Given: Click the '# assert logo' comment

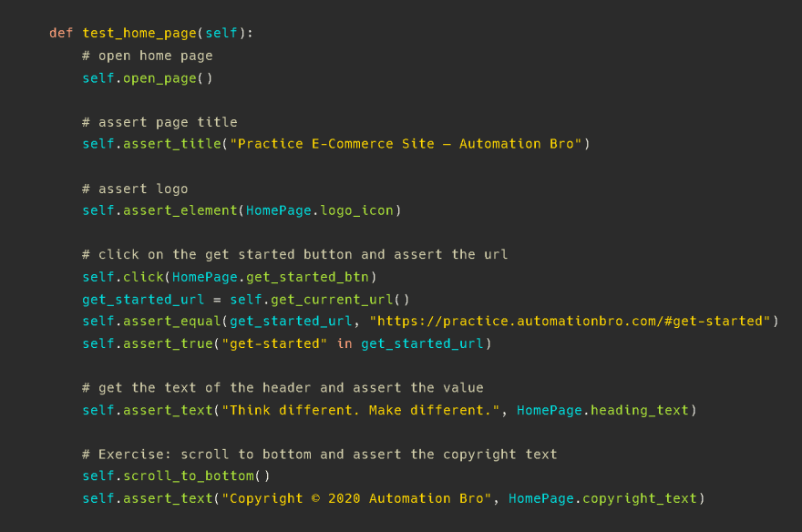Looking at the screenshot, I should [135, 189].
